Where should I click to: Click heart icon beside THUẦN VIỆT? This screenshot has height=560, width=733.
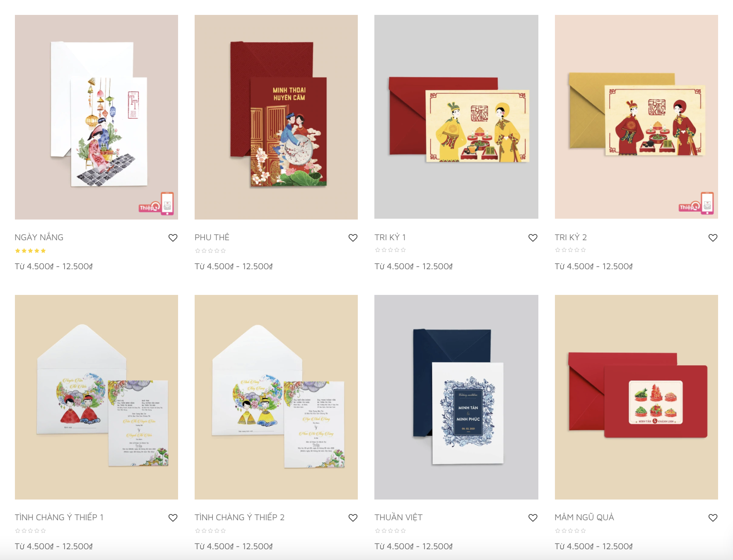coord(533,518)
